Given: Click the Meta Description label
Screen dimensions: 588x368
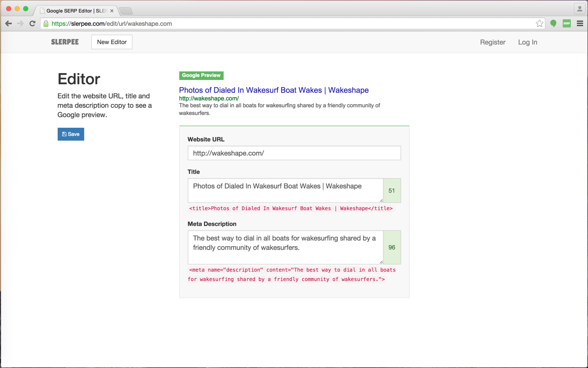Looking at the screenshot, I should [212, 224].
